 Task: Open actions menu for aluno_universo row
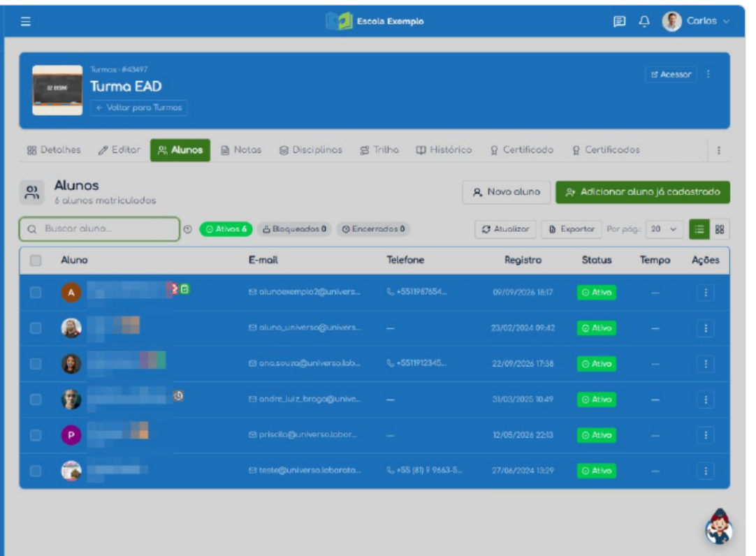706,328
